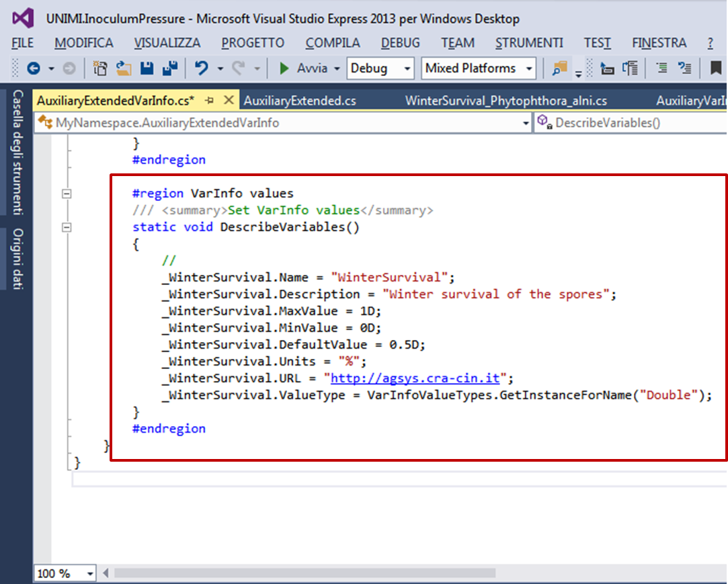The height and width of the screenshot is (584, 728).
Task: Click the _WinterSurvival.DefaultValue line
Action: [294, 345]
